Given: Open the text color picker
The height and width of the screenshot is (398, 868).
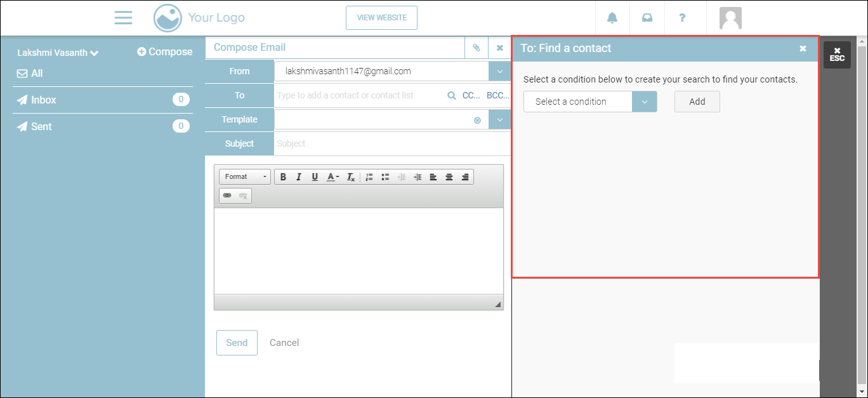Looking at the screenshot, I should [x=332, y=177].
